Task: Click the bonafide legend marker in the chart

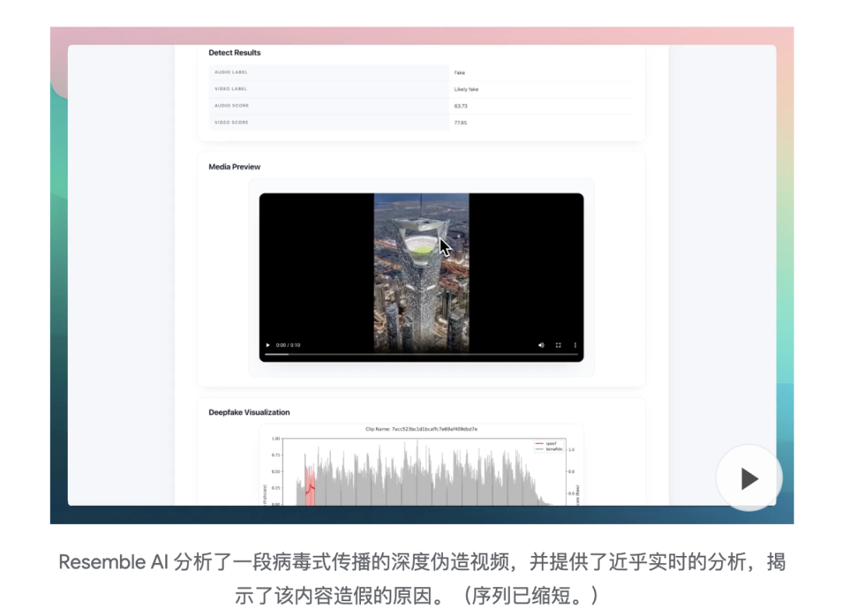Action: click(x=539, y=449)
